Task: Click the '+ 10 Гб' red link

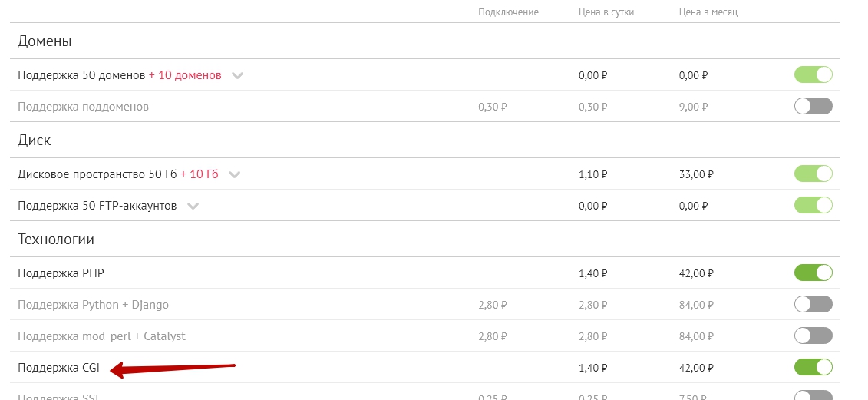Action: coord(200,174)
